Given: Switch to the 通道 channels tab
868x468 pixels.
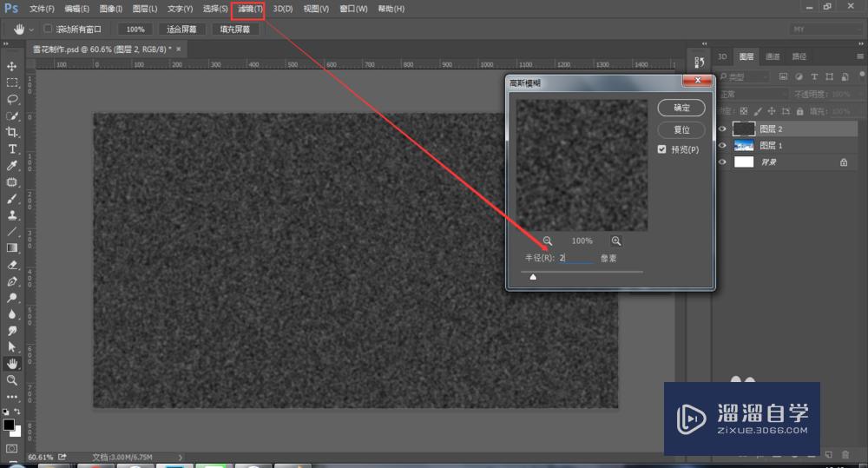Looking at the screenshot, I should [773, 56].
